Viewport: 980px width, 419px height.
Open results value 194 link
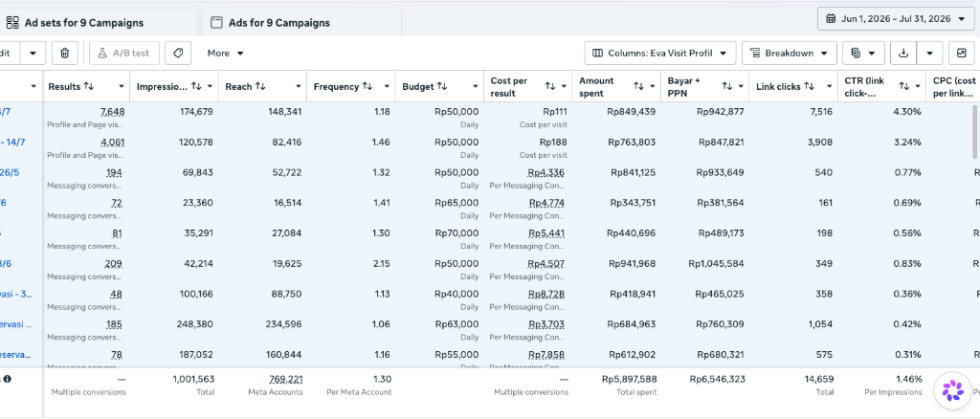115,172
